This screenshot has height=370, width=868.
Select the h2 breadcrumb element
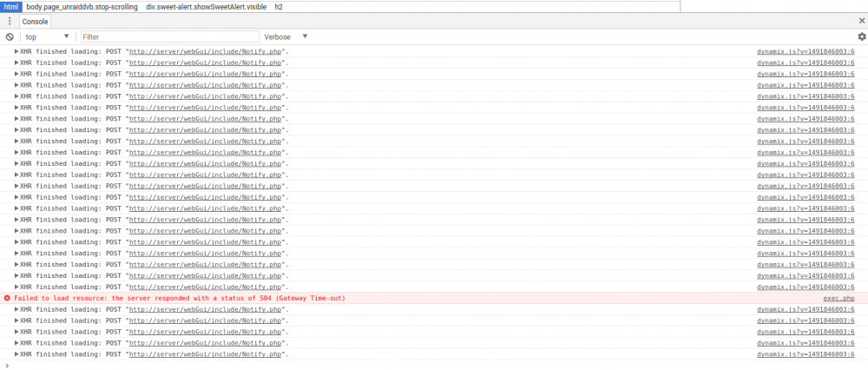point(279,7)
